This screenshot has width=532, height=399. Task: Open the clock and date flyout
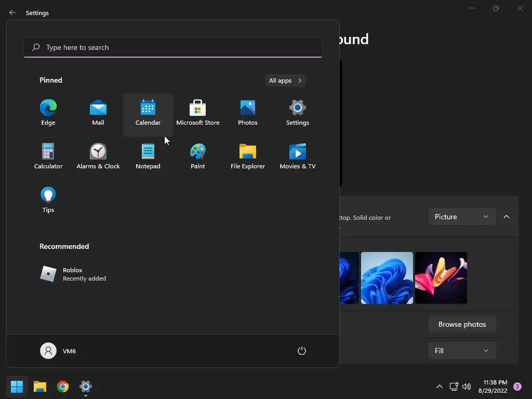coord(493,387)
